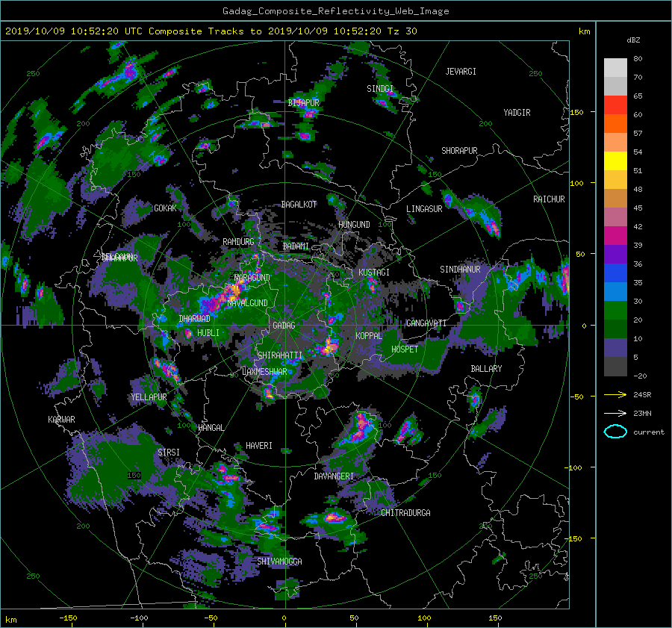This screenshot has width=672, height=628.
Task: Click the BALLARY city label
Action: [486, 369]
